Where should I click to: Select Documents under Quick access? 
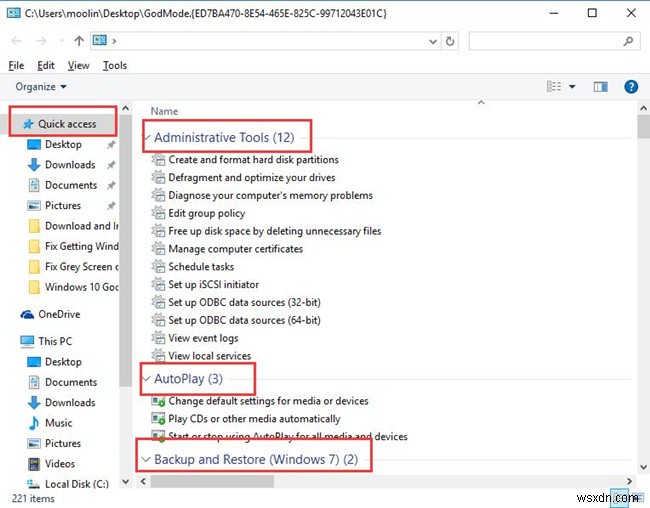[x=71, y=185]
